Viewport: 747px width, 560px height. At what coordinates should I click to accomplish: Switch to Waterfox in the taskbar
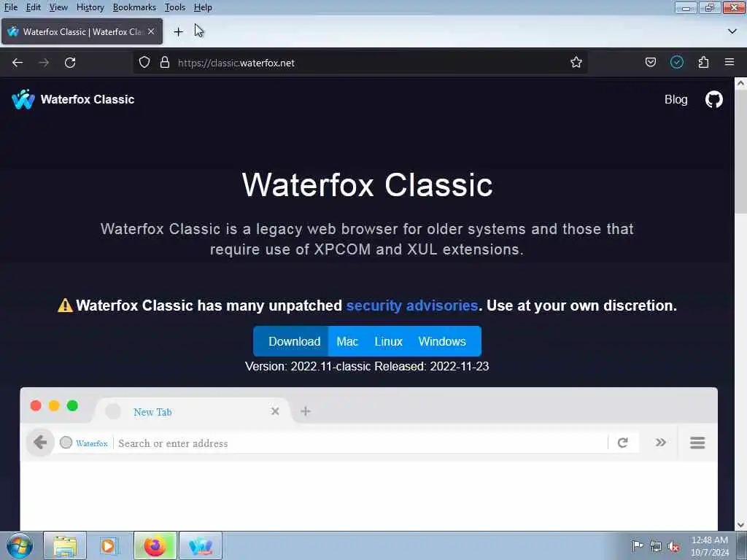[201, 545]
